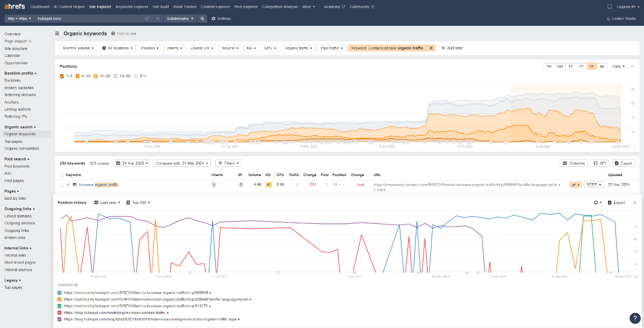The image size is (644, 328).
Task: Uncheck the purple how-to-use-a-blog URL checkbox
Action: point(60,319)
